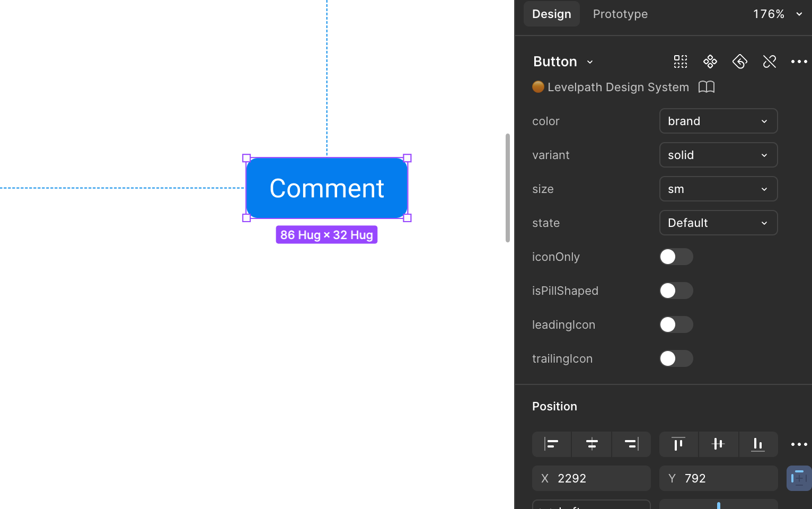Viewport: 812px width, 509px height.
Task: Click the trailingIcon property label
Action: (x=562, y=358)
